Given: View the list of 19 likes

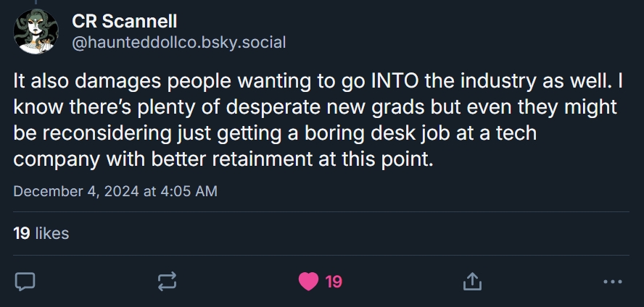Looking at the screenshot, I should [41, 233].
